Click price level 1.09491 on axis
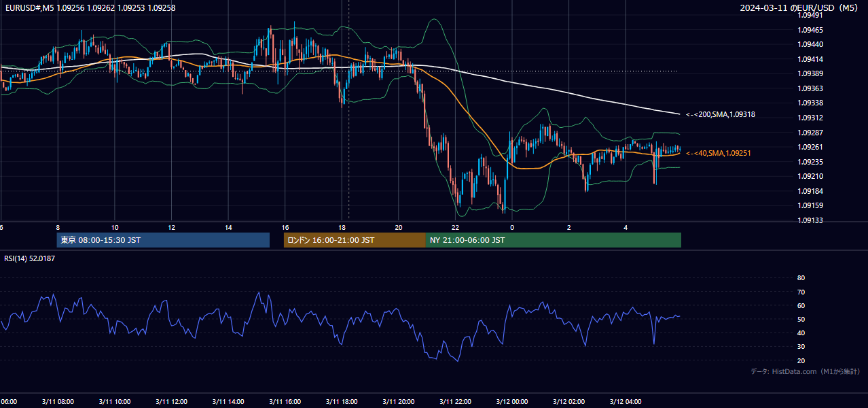The width and height of the screenshot is (868, 408). (810, 16)
